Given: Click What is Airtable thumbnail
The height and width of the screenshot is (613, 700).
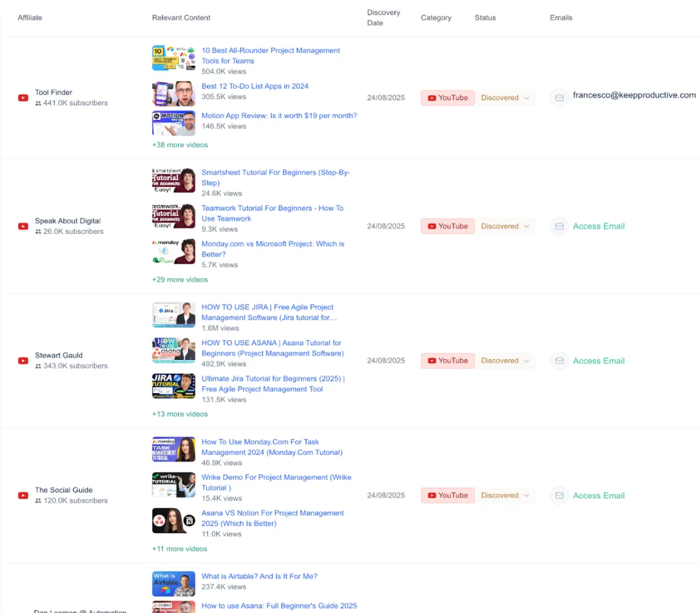Looking at the screenshot, I should coord(174,584).
